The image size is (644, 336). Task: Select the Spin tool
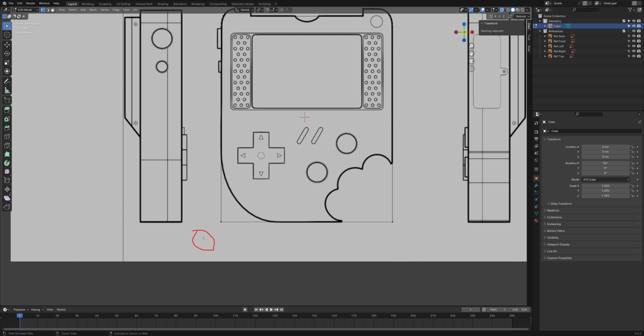[7, 163]
